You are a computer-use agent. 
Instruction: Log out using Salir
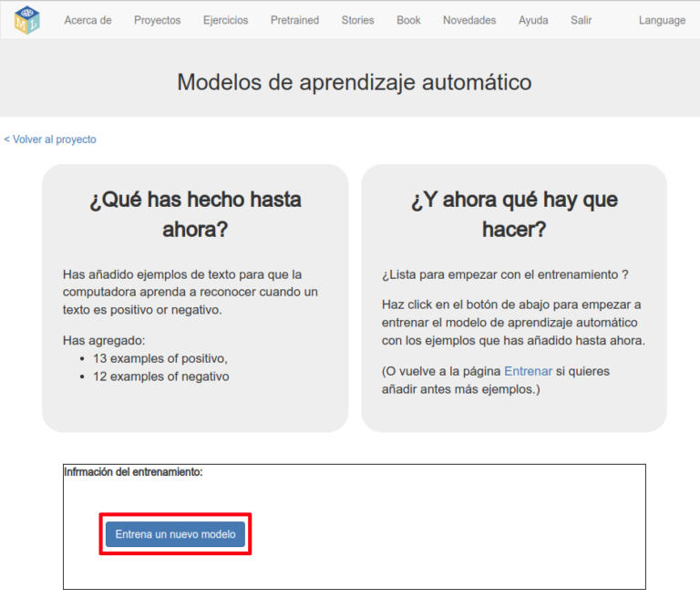click(581, 20)
